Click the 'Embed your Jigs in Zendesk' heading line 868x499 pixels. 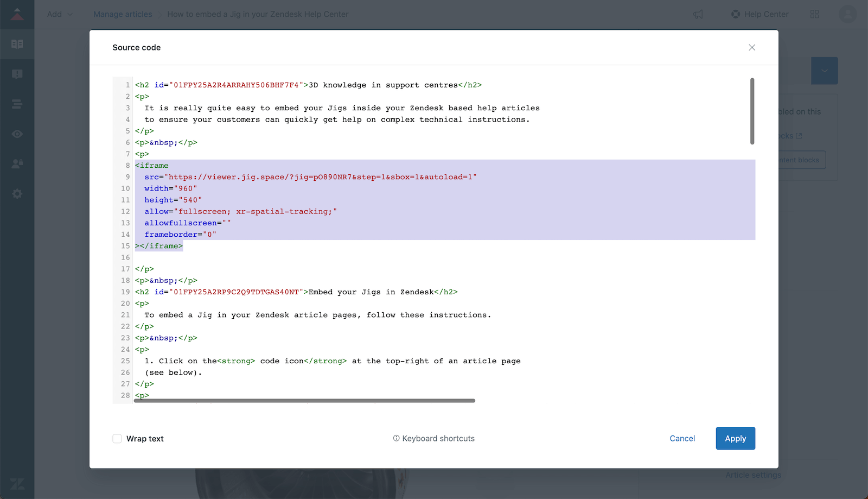[x=296, y=292]
